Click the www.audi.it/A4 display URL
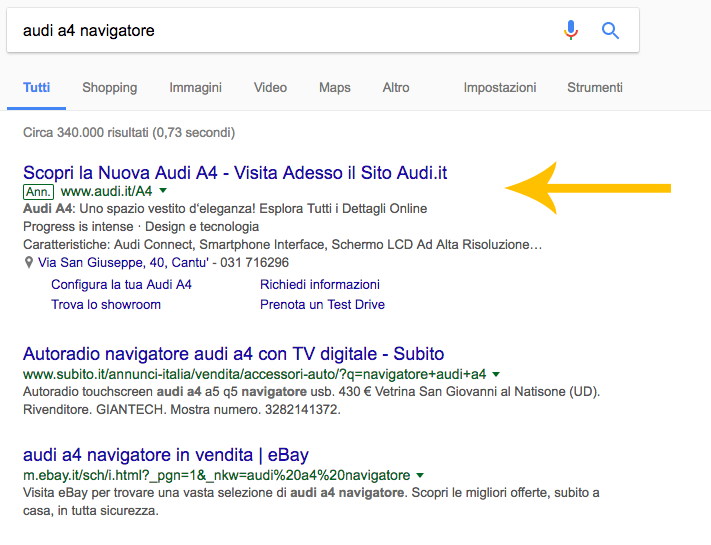 [107, 191]
